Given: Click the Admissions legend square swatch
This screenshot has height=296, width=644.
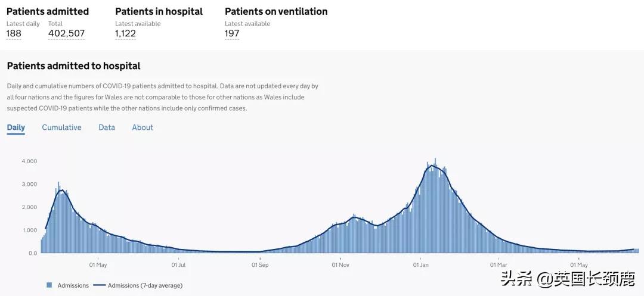Looking at the screenshot, I should click(x=49, y=285).
